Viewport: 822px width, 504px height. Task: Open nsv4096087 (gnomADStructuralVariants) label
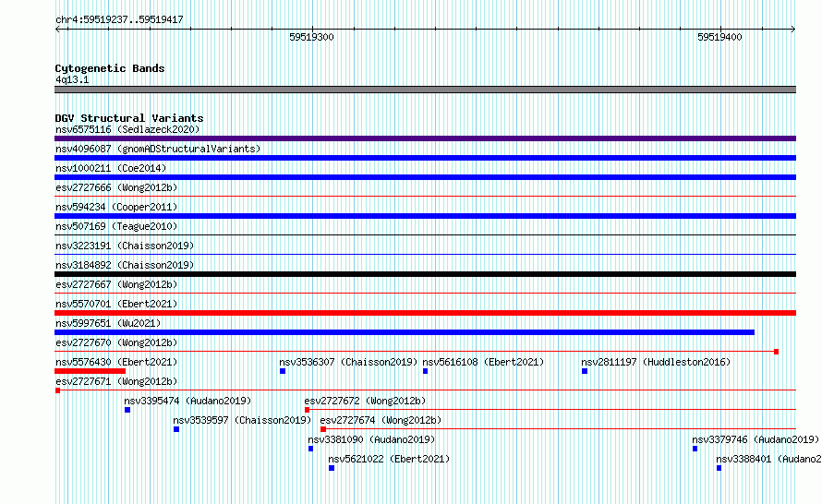[158, 149]
